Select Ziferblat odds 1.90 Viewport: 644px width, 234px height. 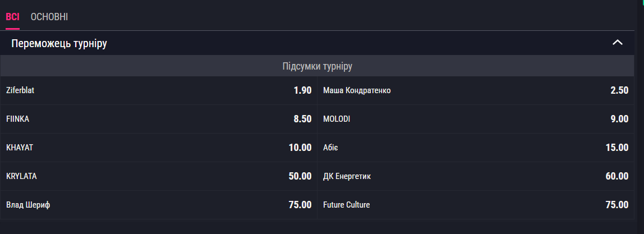(x=159, y=90)
